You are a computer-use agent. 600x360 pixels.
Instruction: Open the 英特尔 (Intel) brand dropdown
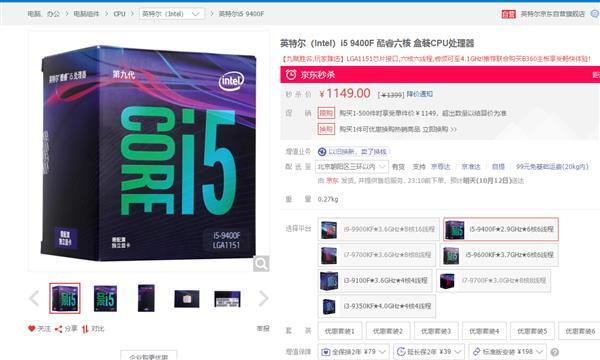[172, 14]
